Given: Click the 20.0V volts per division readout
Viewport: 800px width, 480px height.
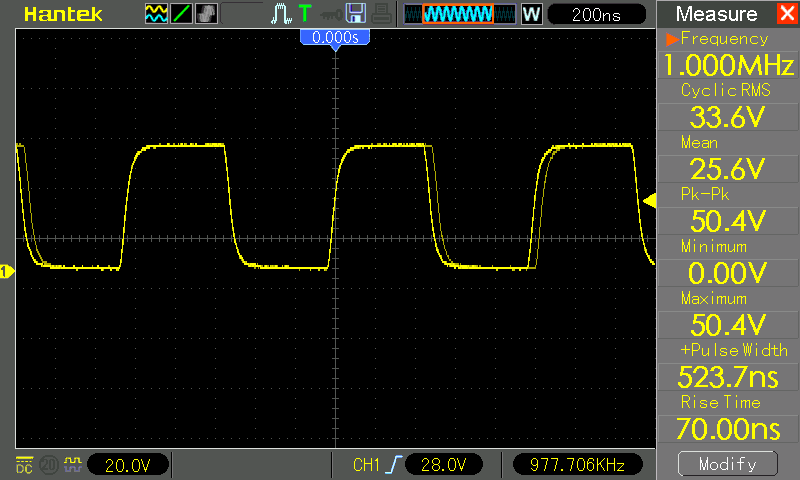Looking at the screenshot, I should point(128,465).
